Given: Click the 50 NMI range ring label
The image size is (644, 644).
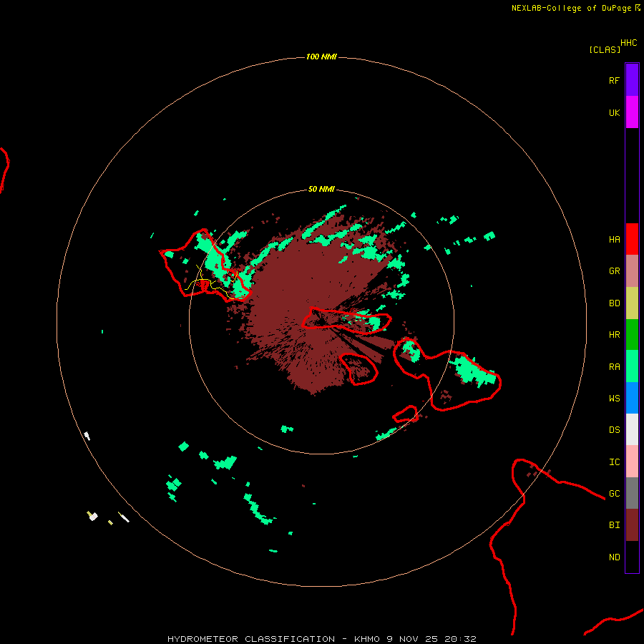Looking at the screenshot, I should click(321, 189).
